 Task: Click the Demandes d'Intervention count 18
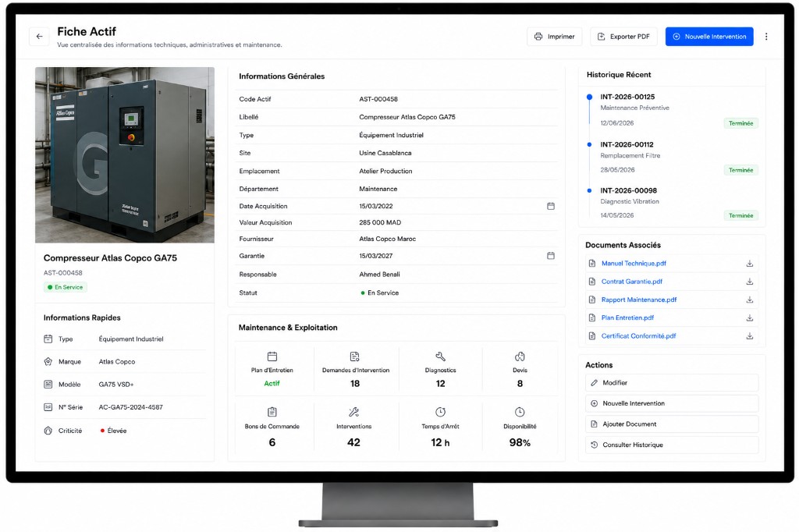click(x=355, y=384)
